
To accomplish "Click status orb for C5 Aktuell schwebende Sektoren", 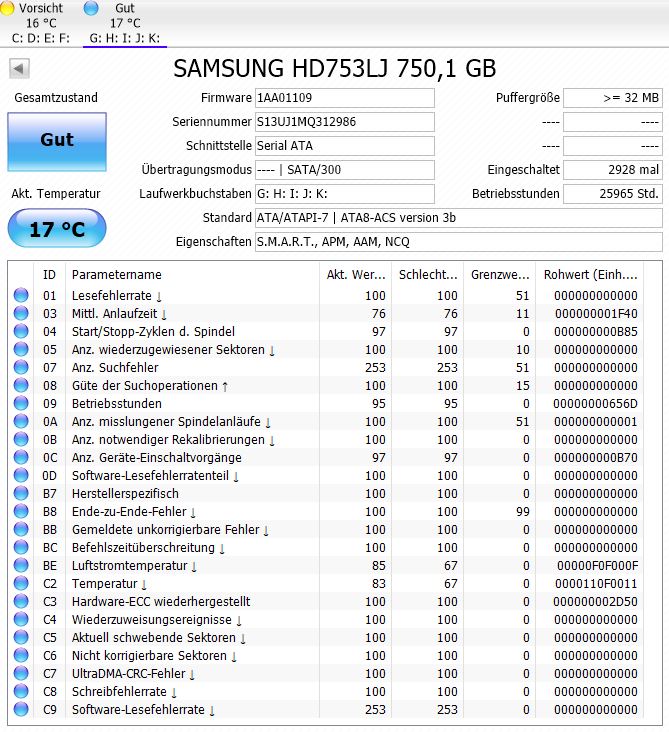I will (x=21, y=637).
